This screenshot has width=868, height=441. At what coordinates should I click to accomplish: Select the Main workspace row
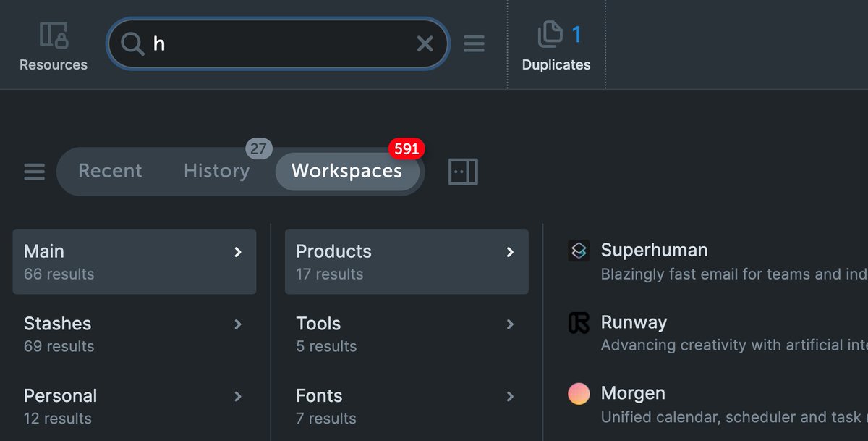[135, 261]
